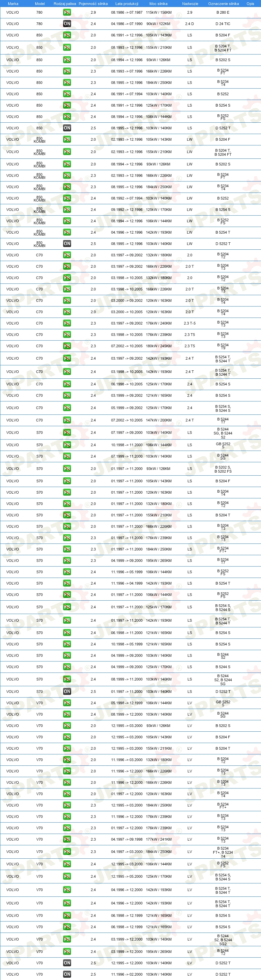The width and height of the screenshot is (261, 980).
Task: Click the engine code 'D 24 TIC'
Action: point(223,24)
